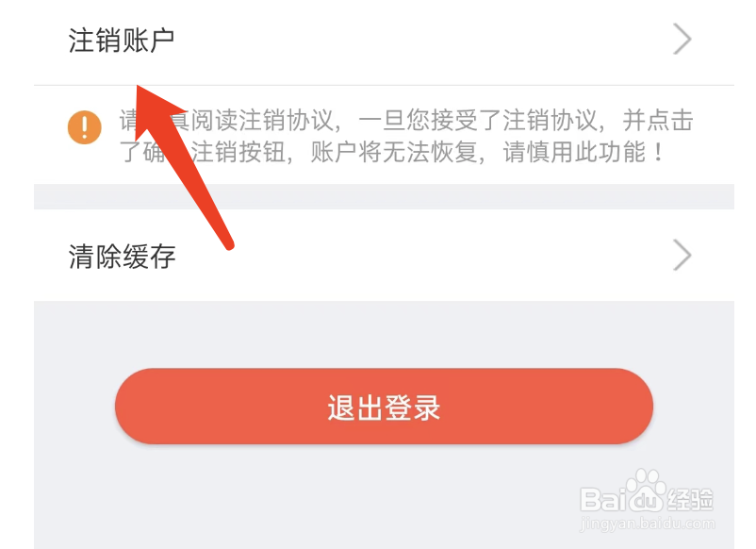Tap the chevron arrow beside 清除缓存
This screenshot has width=756, height=549.
click(x=682, y=256)
